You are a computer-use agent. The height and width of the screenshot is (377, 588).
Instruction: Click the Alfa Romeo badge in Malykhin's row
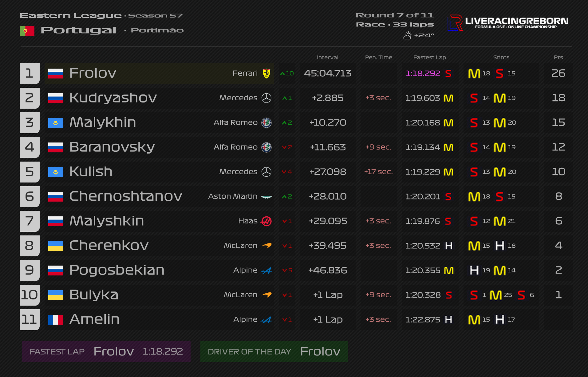(266, 122)
